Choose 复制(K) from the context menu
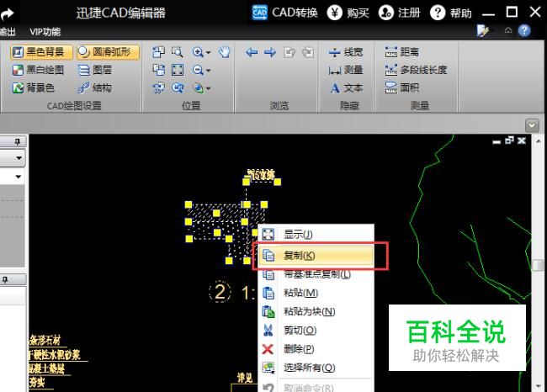Screen dimensions: 547x392 316,256
